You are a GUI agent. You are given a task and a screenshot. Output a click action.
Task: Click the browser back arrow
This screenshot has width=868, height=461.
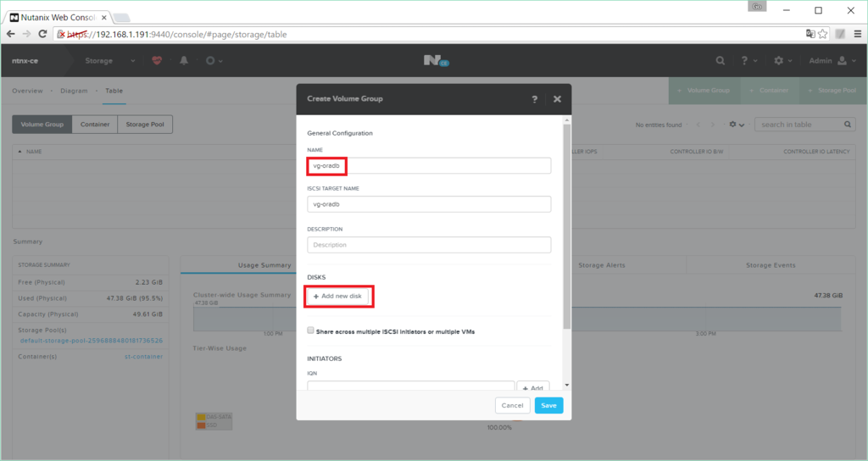(x=10, y=34)
